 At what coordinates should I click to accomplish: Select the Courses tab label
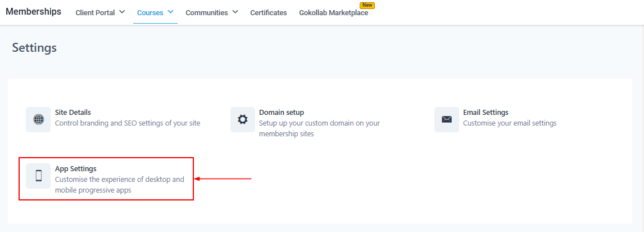[150, 12]
